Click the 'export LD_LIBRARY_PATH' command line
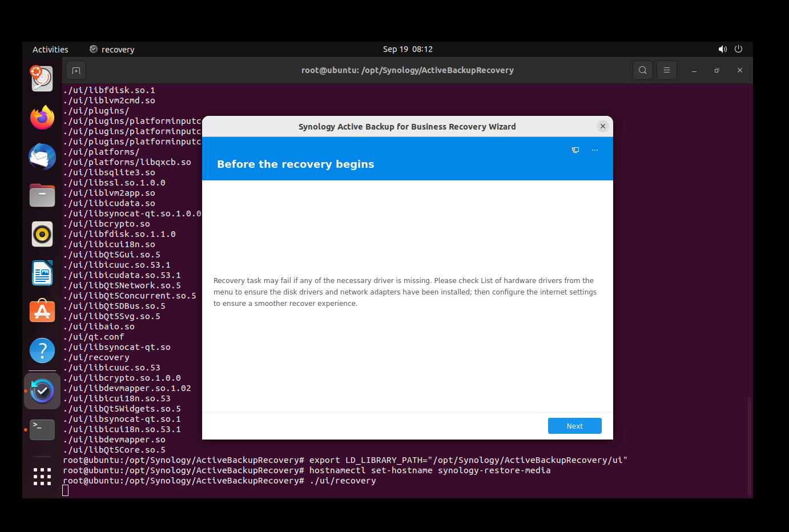The width and height of the screenshot is (789, 532). (x=345, y=460)
